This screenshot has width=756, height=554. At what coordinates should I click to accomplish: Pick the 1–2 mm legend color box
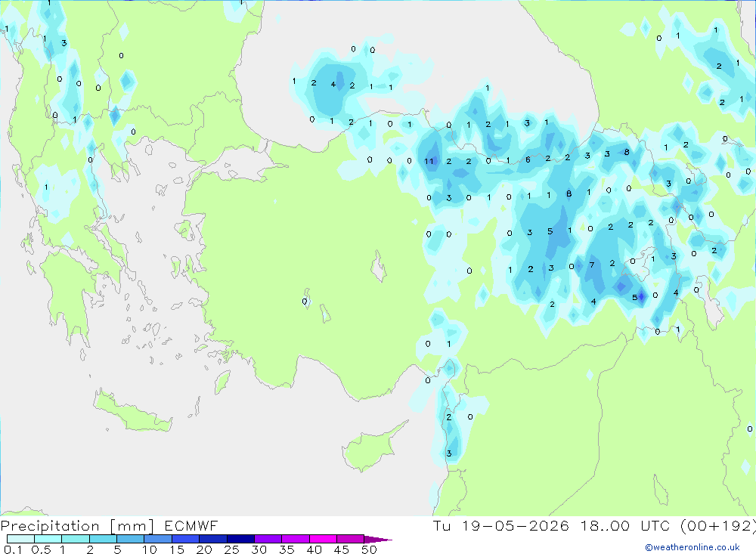point(76,539)
